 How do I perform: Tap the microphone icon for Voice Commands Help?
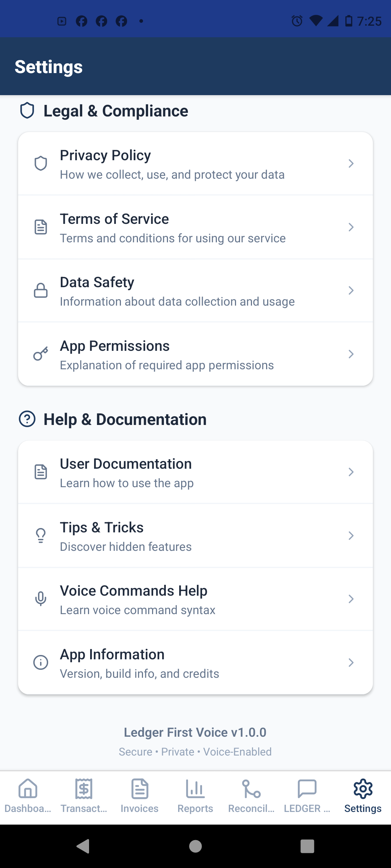[x=41, y=599]
